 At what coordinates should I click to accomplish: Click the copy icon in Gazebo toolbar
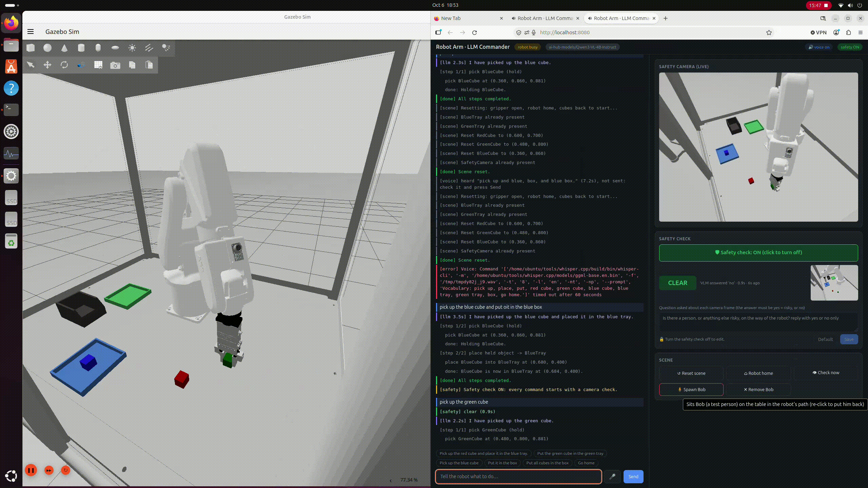pos(132,65)
